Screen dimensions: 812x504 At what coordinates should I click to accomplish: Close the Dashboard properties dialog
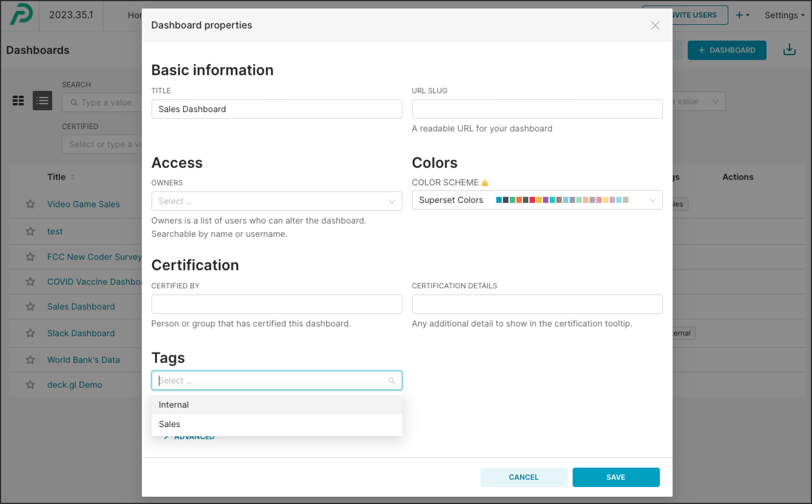pyautogui.click(x=655, y=25)
